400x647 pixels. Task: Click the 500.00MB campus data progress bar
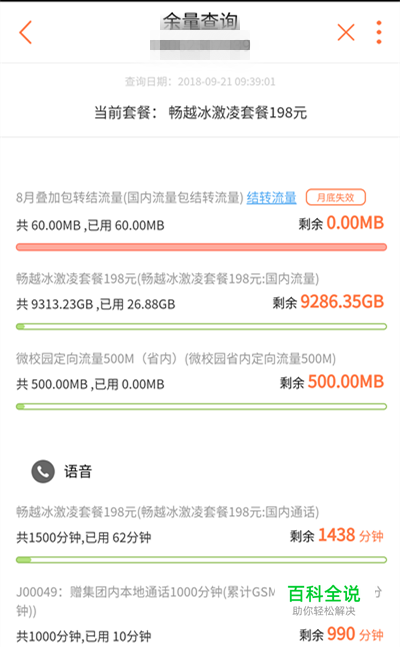(201, 406)
